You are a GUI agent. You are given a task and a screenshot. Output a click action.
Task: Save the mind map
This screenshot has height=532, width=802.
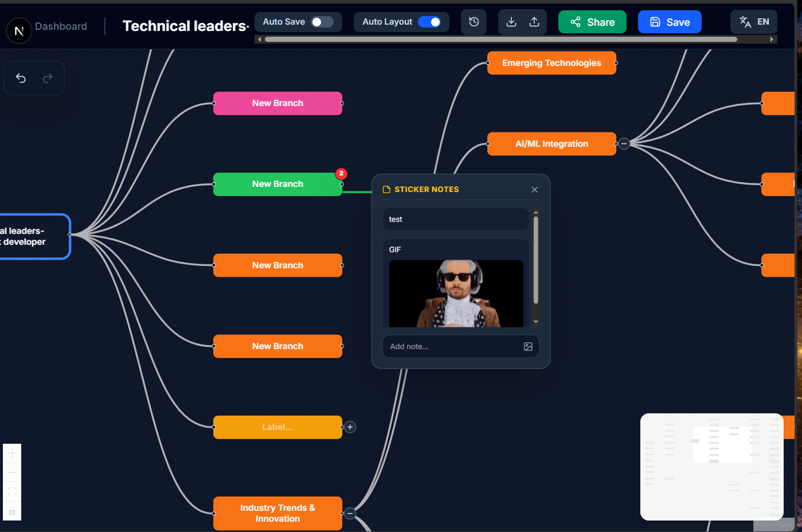[x=670, y=22]
